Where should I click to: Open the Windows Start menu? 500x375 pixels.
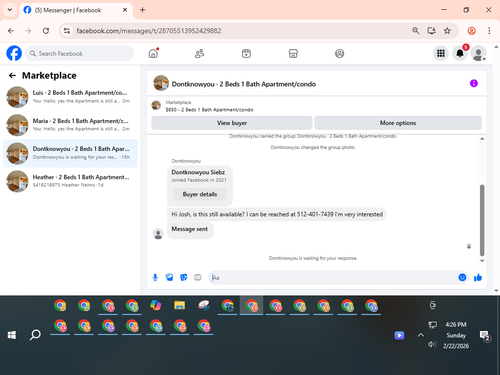tap(12, 335)
